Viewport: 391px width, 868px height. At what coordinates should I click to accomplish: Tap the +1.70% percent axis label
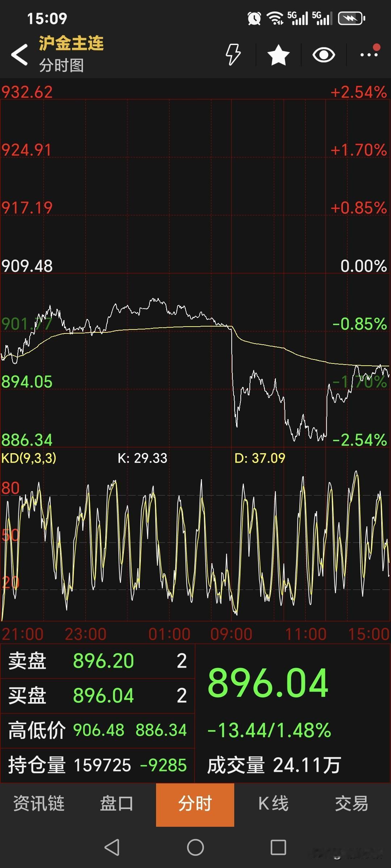359,150
